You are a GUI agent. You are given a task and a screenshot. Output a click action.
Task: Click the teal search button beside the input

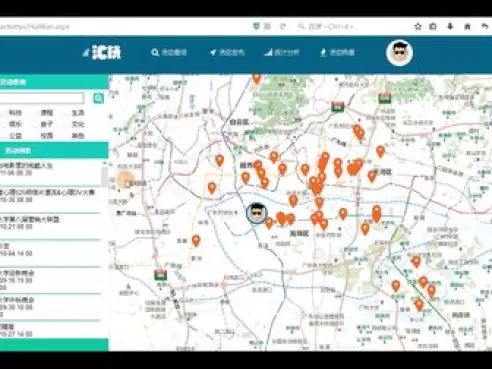click(x=98, y=98)
